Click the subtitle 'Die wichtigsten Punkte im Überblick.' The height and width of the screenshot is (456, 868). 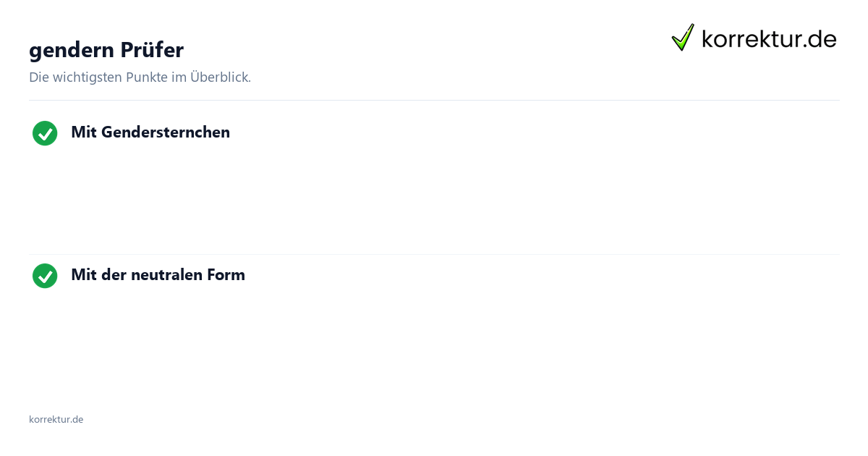(x=140, y=77)
